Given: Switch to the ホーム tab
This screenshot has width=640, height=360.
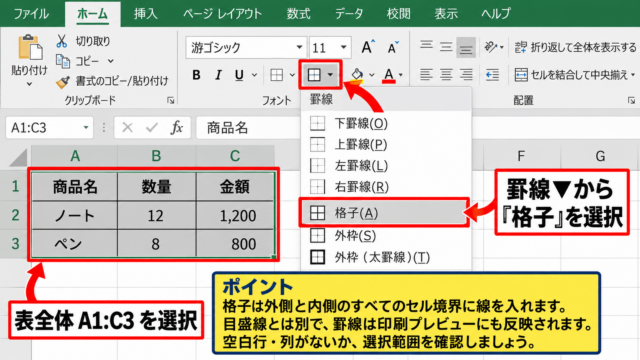Looking at the screenshot, I should [x=93, y=14].
